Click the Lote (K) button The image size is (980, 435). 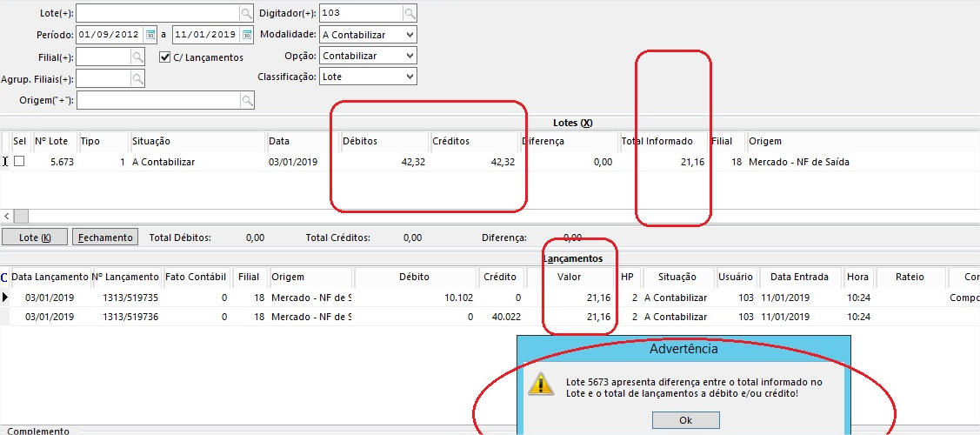pos(35,238)
